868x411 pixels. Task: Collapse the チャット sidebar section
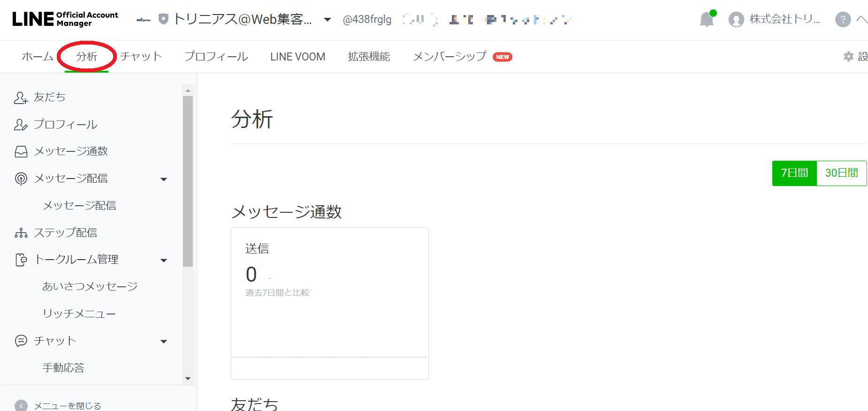(x=164, y=341)
